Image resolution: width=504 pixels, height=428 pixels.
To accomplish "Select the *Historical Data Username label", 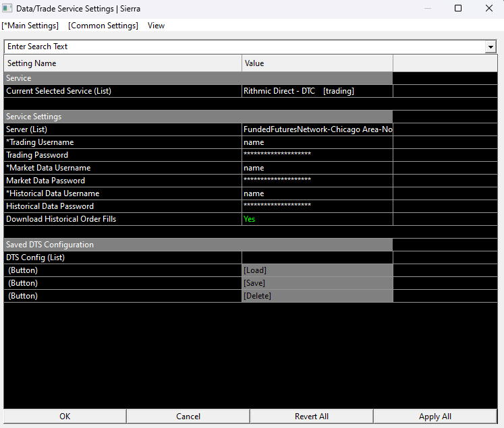I will tap(53, 193).
